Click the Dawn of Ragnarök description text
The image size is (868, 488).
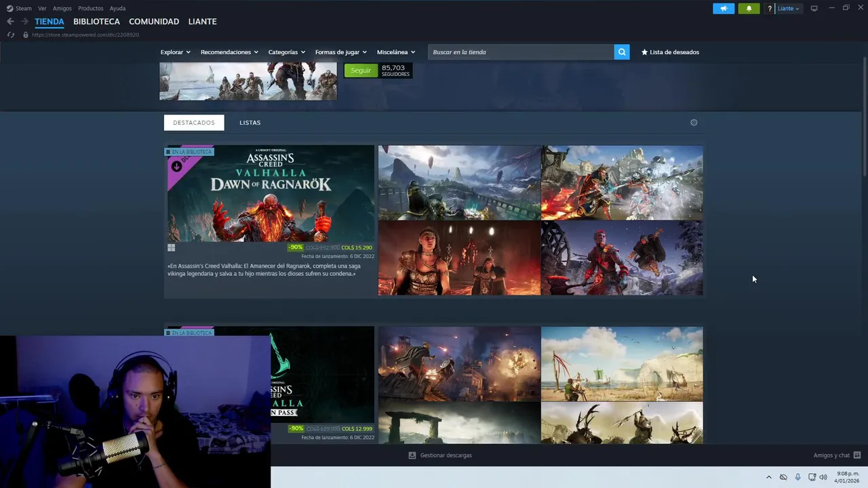click(x=264, y=270)
